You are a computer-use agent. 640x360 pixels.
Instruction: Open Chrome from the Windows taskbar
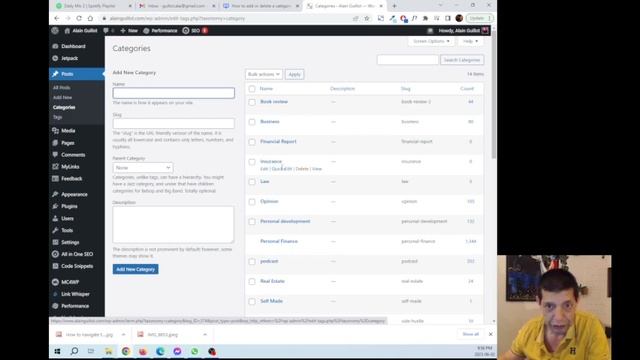[125, 351]
